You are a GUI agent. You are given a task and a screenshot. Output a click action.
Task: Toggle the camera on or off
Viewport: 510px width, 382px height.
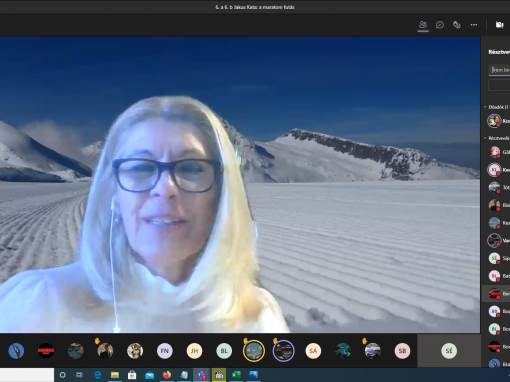499,25
